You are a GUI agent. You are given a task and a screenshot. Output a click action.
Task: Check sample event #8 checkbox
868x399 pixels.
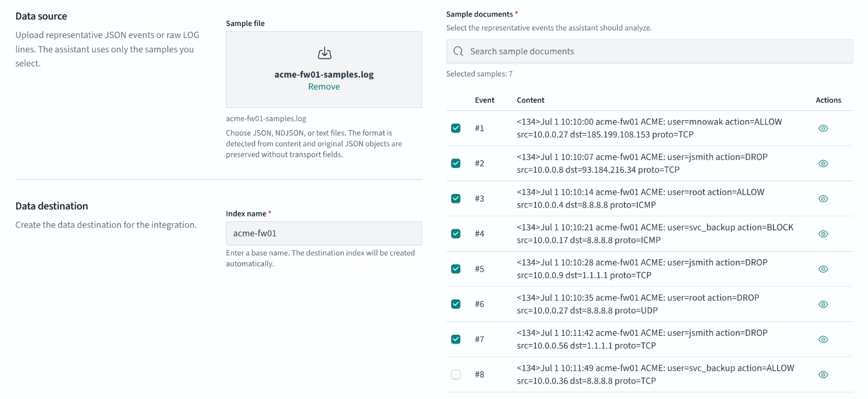pos(456,375)
